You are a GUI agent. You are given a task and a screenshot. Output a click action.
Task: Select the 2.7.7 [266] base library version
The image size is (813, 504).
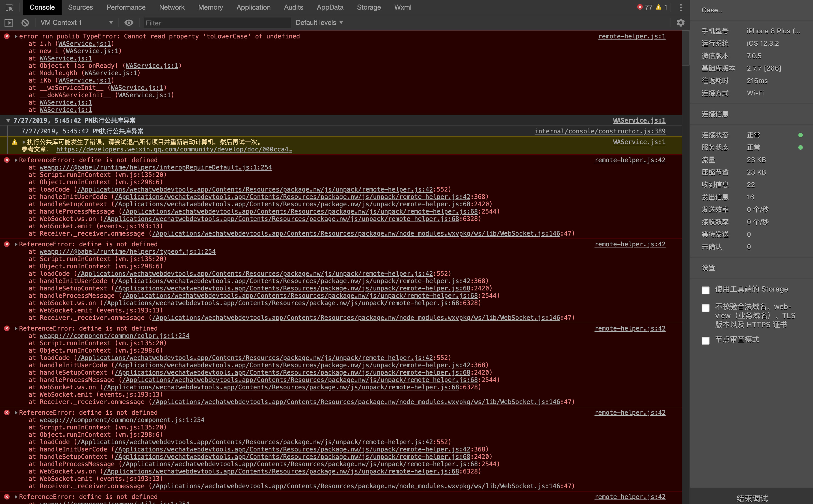point(764,68)
